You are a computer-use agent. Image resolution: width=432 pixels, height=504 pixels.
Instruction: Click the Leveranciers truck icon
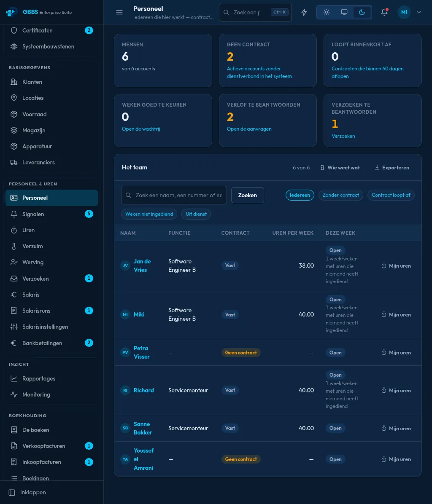click(x=14, y=162)
